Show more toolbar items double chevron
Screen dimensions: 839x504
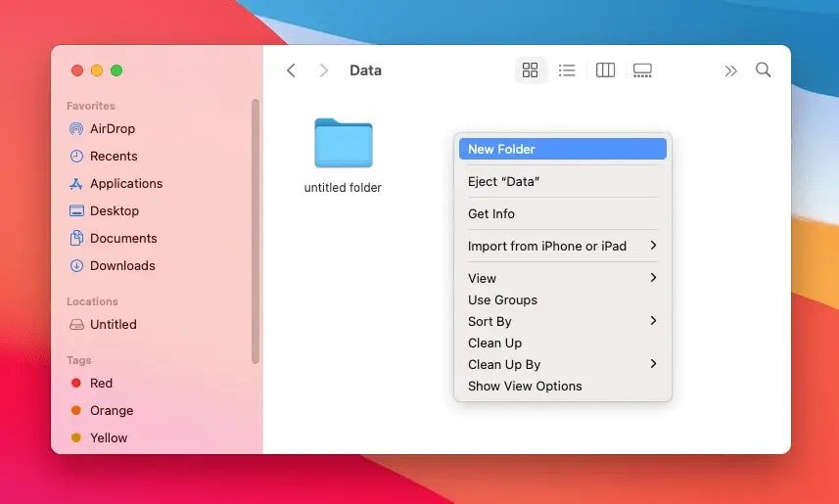731,70
